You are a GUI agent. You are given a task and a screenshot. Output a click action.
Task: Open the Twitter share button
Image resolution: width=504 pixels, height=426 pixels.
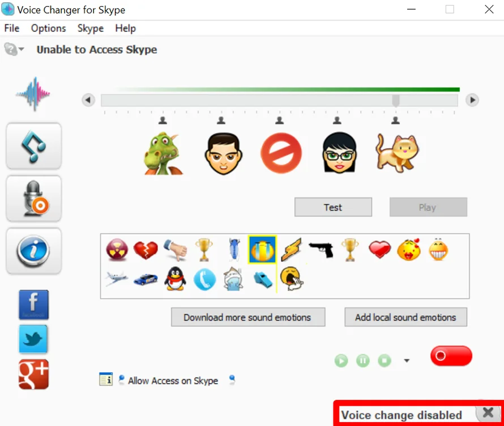tap(33, 339)
